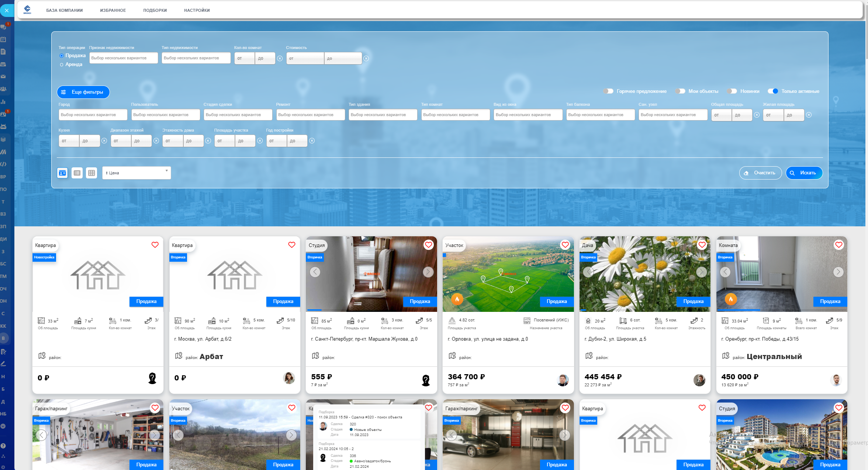
Task: Click the Очистить button
Action: [760, 173]
